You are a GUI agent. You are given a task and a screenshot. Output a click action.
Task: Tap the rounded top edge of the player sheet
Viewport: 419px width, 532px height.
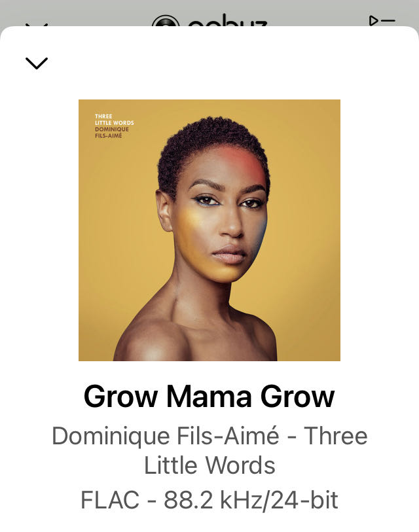point(209,31)
